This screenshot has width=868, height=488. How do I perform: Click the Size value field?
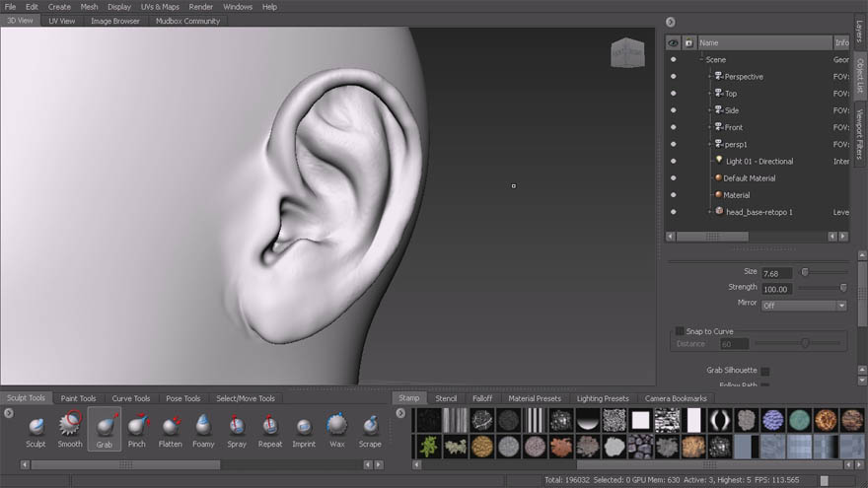click(776, 273)
